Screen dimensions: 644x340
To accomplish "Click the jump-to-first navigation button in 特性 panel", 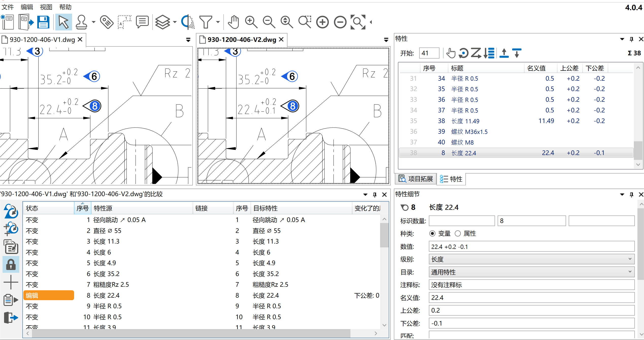I will point(504,53).
